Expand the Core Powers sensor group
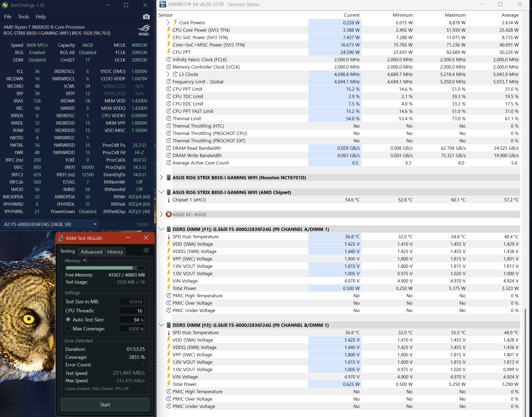Image resolution: width=532 pixels, height=417 pixels. [168, 22]
